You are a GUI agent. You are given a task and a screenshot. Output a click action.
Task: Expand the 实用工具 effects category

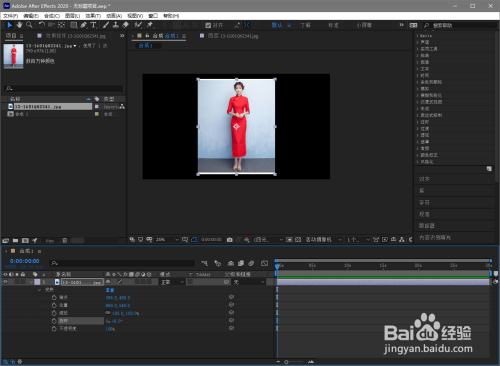tap(417, 49)
